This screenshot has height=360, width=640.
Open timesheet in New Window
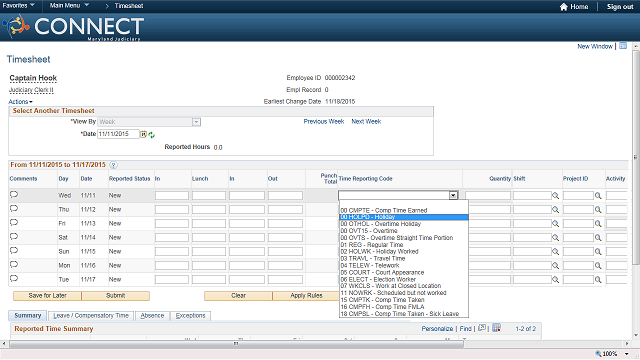pos(595,47)
